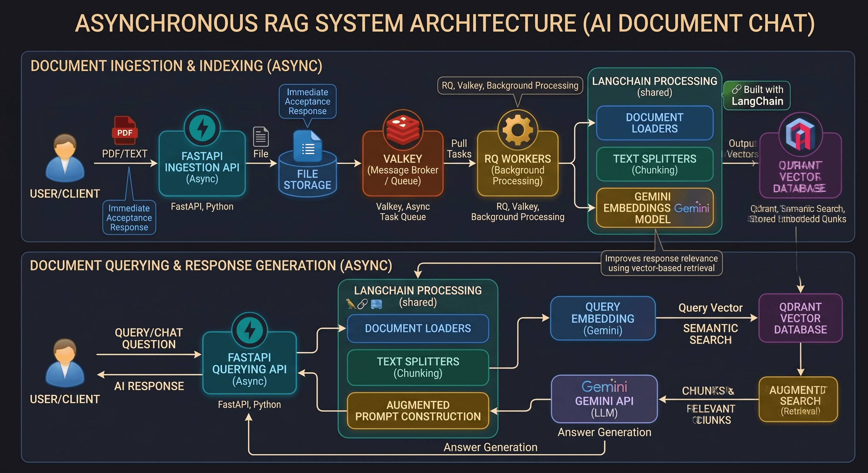Click the USER/CLIENT label in ingestion section
The width and height of the screenshot is (868, 473).
tap(65, 194)
